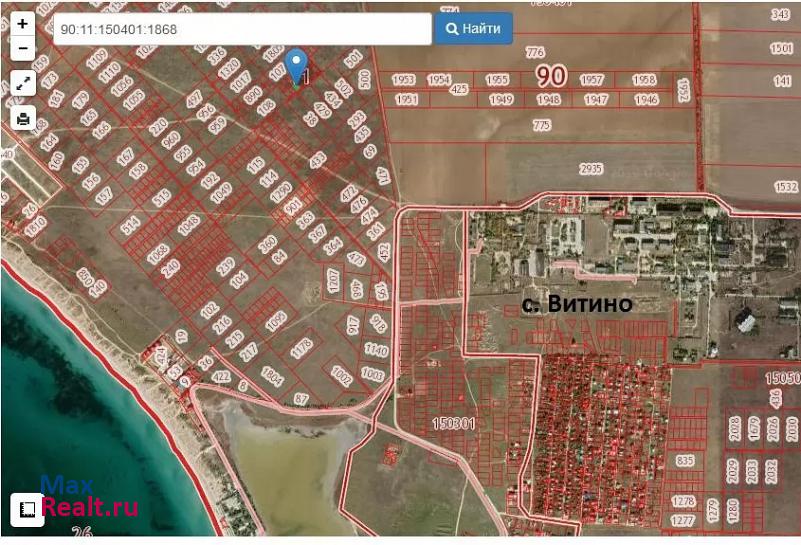Print the map using the printer icon
The height and width of the screenshot is (545, 801).
[x=23, y=119]
